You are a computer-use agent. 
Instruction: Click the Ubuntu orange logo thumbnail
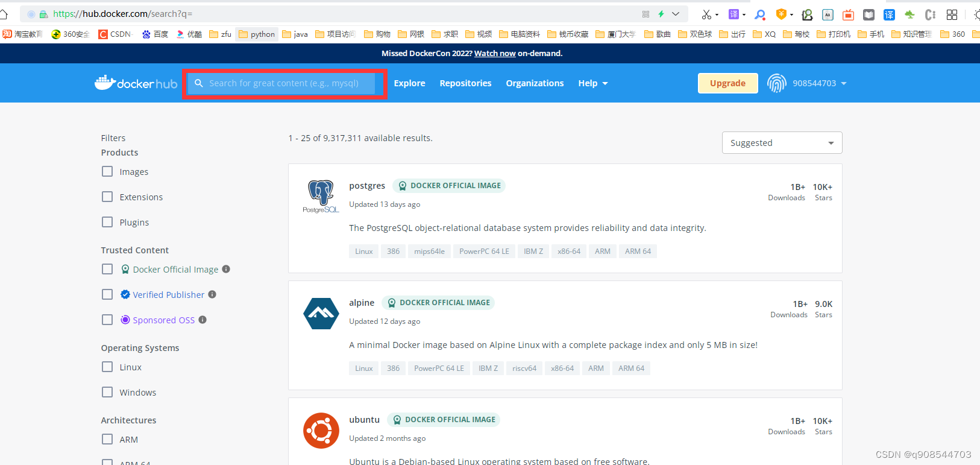click(321, 431)
